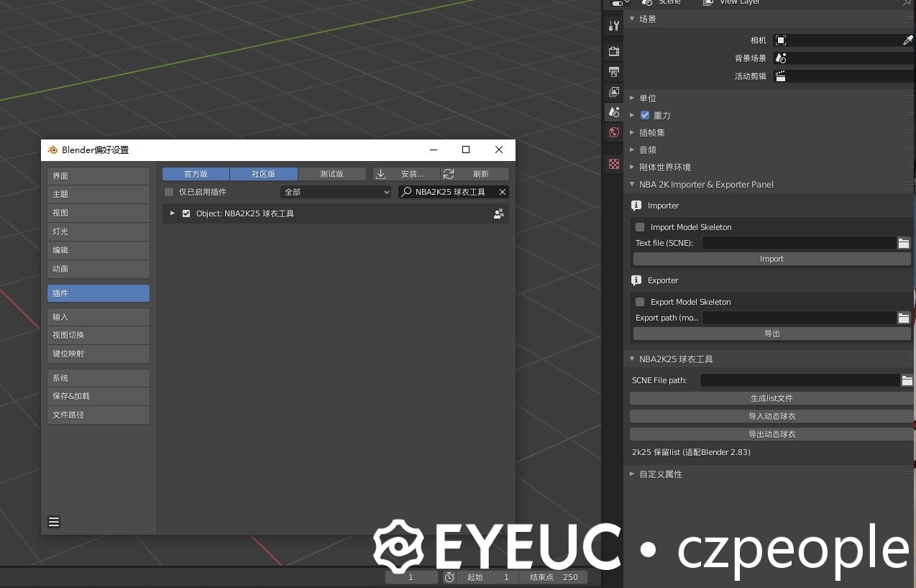This screenshot has width=916, height=588.
Task: Open the Scene properties tab
Action: click(613, 111)
